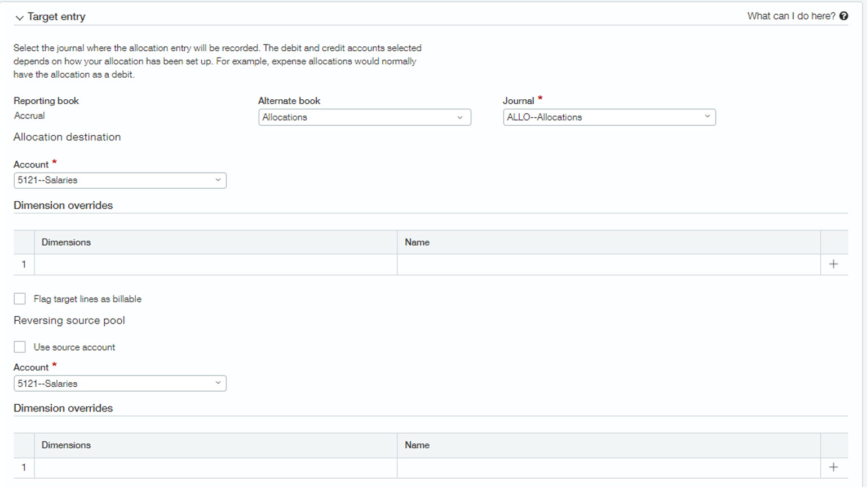867x504 pixels.
Task: Click the help question mark icon
Action: [843, 16]
